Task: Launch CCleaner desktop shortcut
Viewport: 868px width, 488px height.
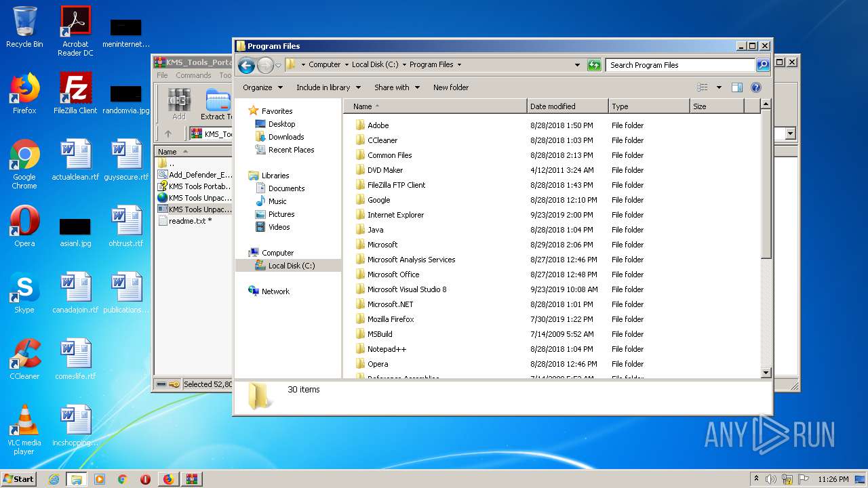Action: coord(24,359)
